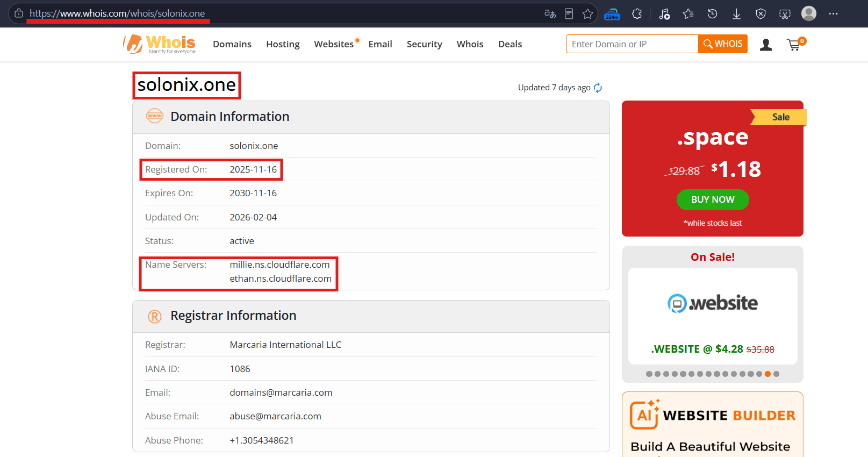Viewport: 868px width, 457px height.
Task: Click the website logo ad thumbnail
Action: click(713, 303)
